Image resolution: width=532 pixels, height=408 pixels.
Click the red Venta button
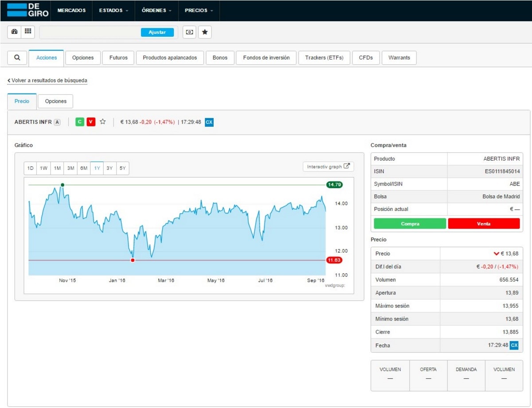484,224
